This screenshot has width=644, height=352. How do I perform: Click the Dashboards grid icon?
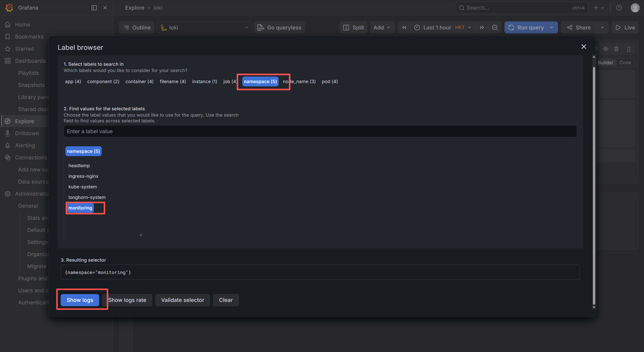tap(8, 61)
